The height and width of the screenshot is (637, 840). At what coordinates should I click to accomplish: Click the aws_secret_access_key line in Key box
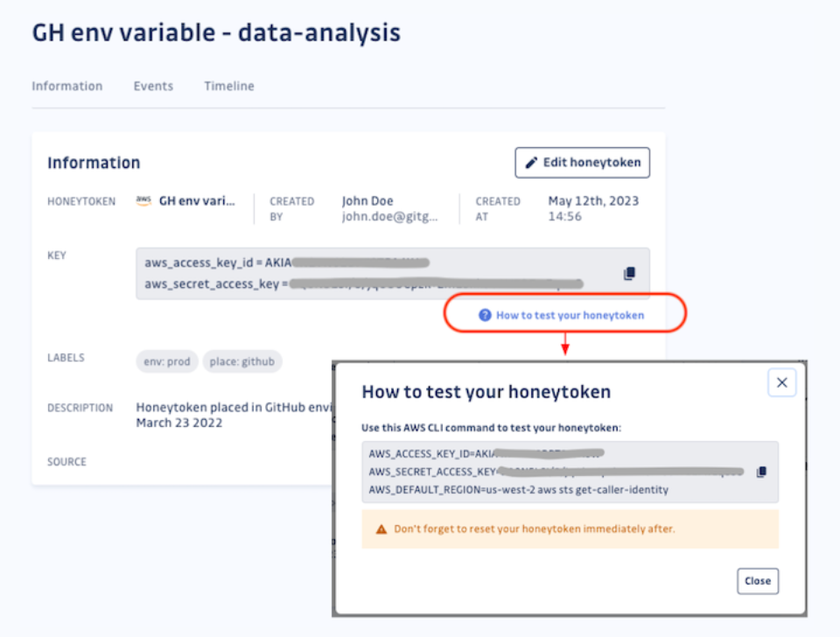pyautogui.click(x=364, y=283)
